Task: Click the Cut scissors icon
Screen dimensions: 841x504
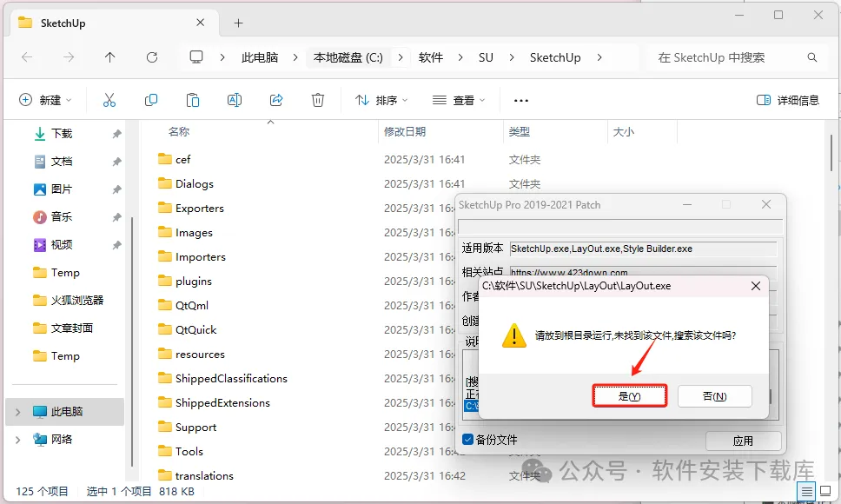Action: coord(109,100)
